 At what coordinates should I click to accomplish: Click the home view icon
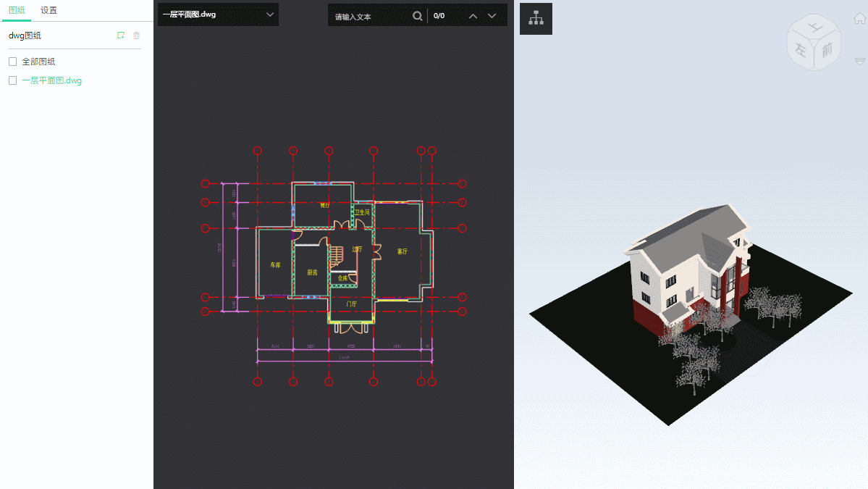859,20
